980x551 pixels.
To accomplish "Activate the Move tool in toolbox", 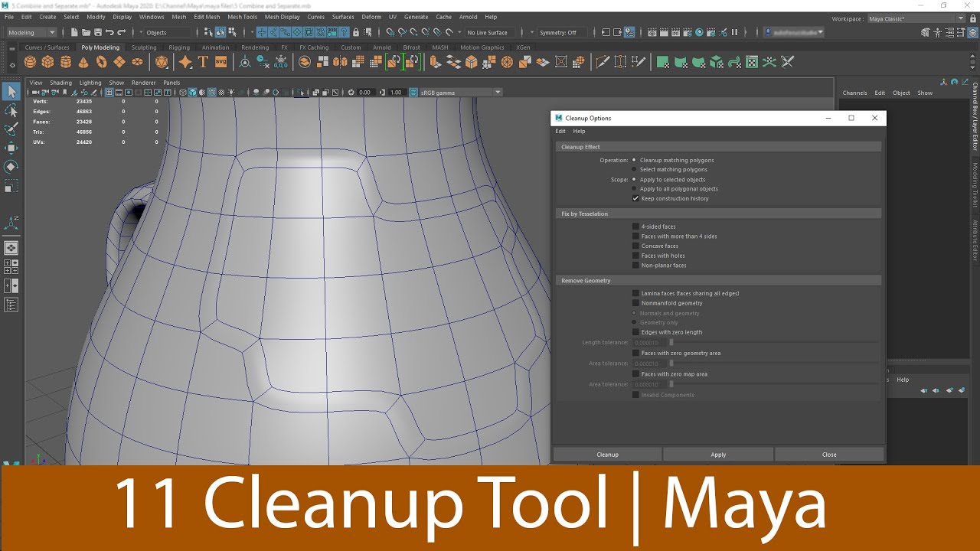I will (x=11, y=148).
